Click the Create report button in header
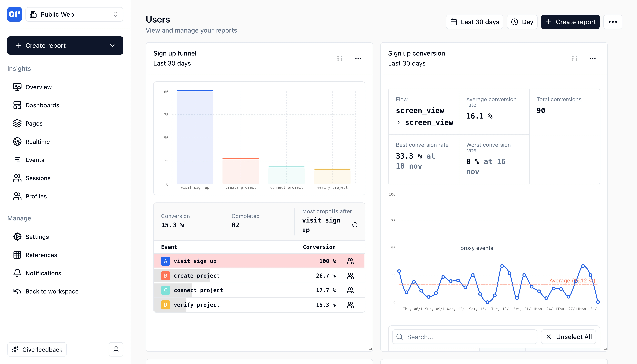 click(x=570, y=22)
